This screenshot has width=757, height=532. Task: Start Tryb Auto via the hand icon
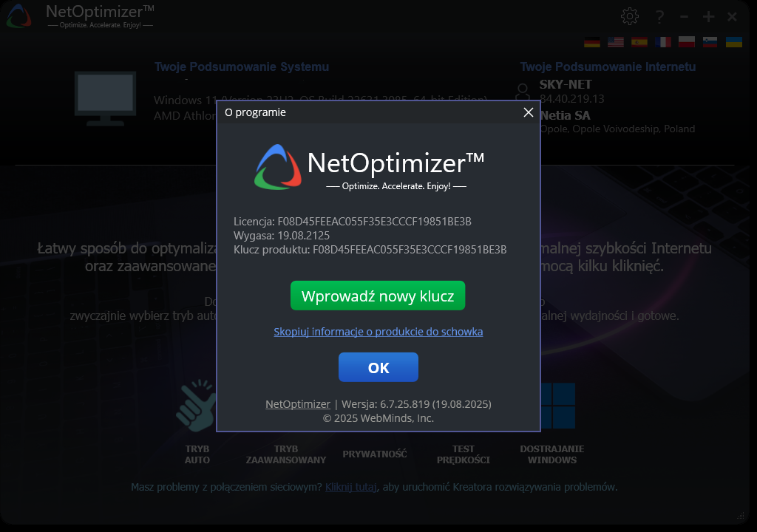coord(195,406)
